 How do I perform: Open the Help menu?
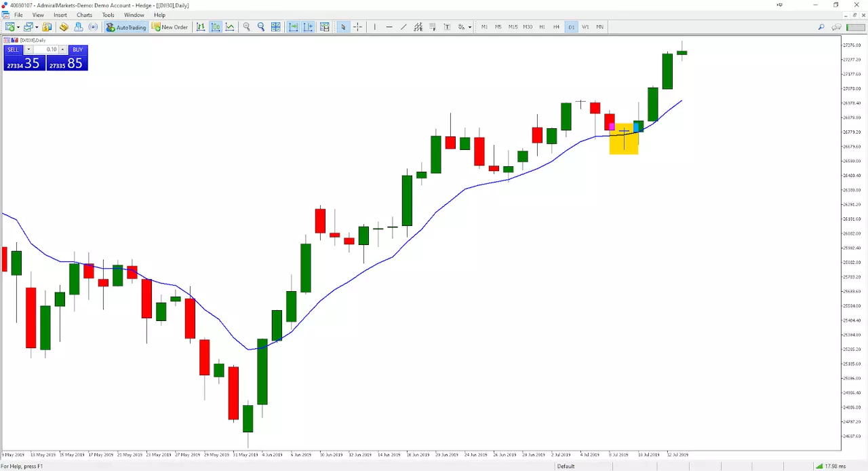[159, 15]
